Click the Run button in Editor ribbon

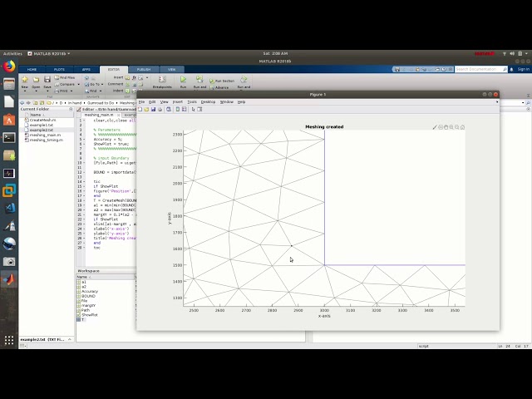(x=183, y=81)
